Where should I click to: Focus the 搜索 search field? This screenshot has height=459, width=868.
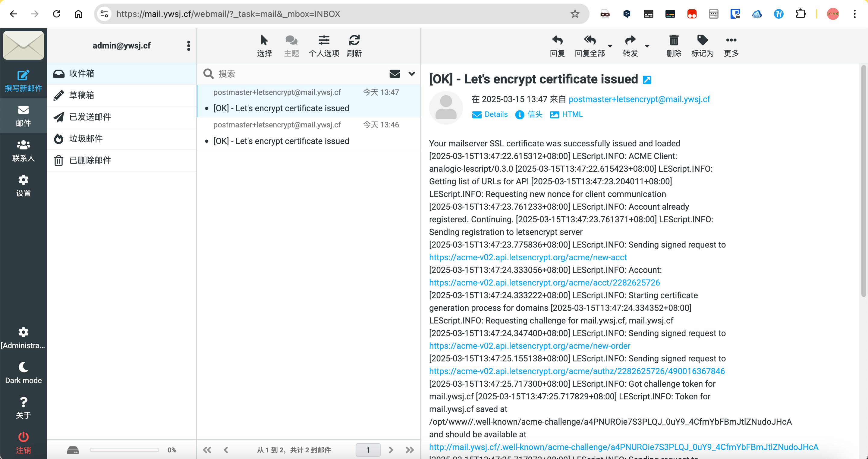(x=300, y=74)
